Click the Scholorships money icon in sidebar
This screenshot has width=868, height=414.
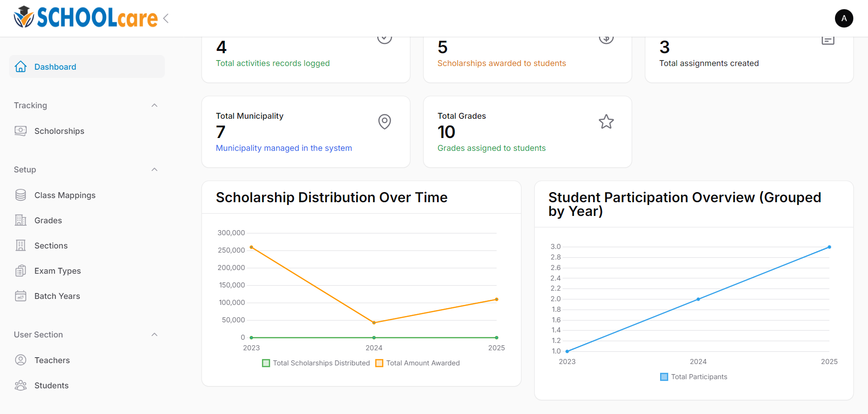click(21, 131)
